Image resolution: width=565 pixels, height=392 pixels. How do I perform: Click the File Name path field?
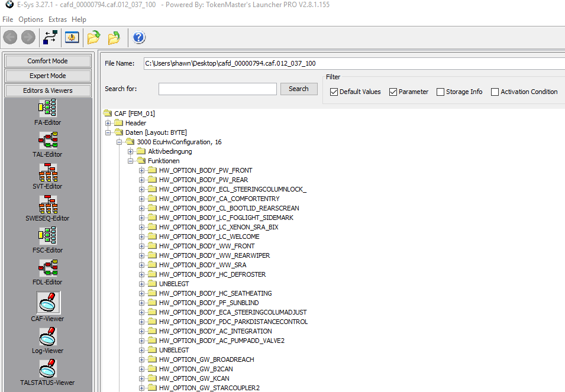tap(354, 63)
